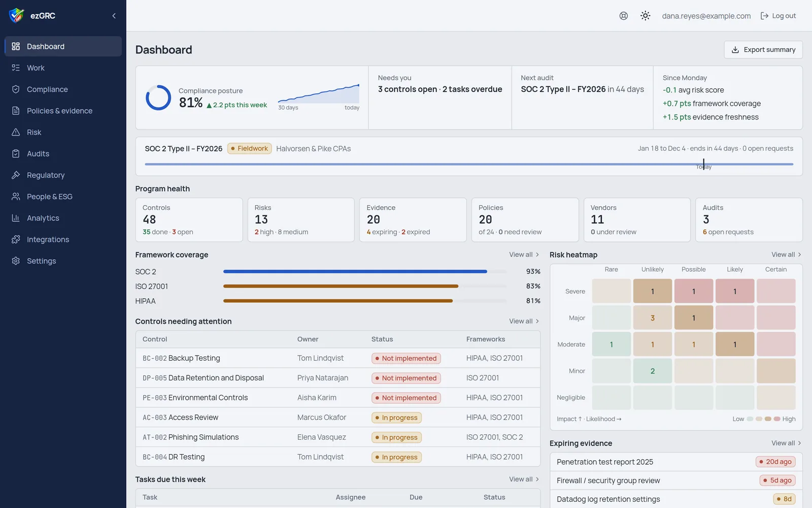Click the ezGRC shield logo

click(17, 16)
